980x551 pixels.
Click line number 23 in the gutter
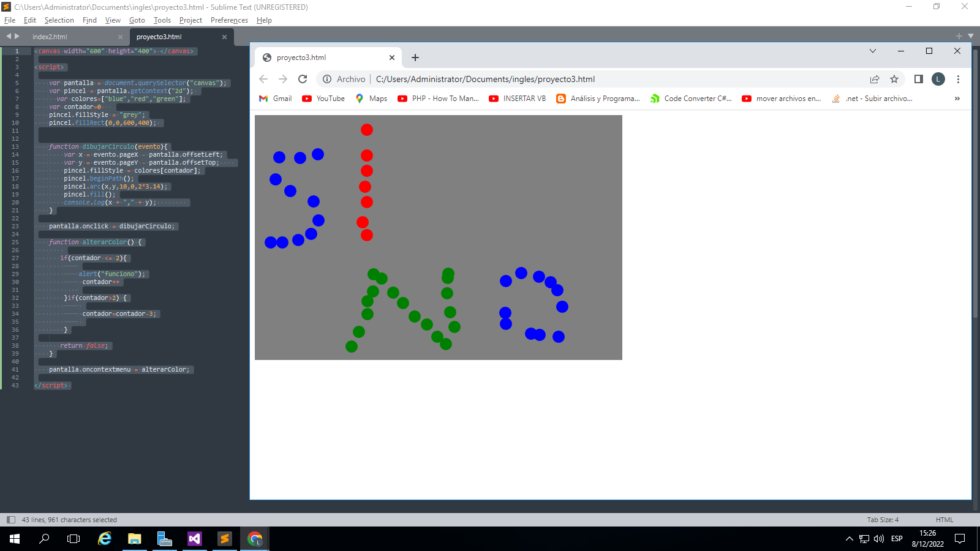tap(15, 227)
